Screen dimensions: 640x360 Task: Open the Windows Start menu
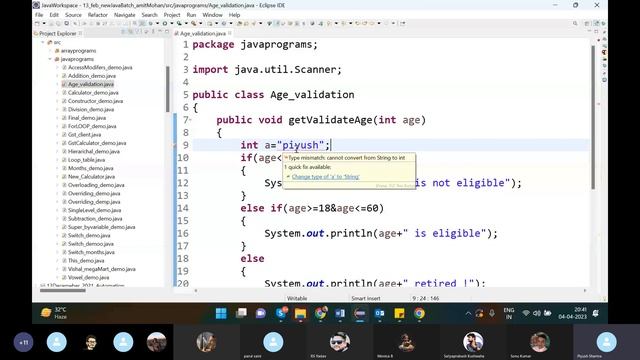coord(221,313)
